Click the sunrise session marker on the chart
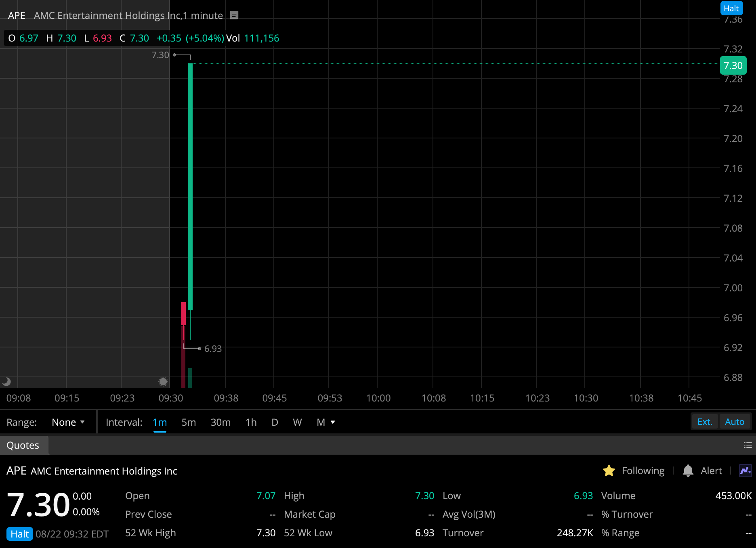The width and height of the screenshot is (756, 548). pos(163,381)
